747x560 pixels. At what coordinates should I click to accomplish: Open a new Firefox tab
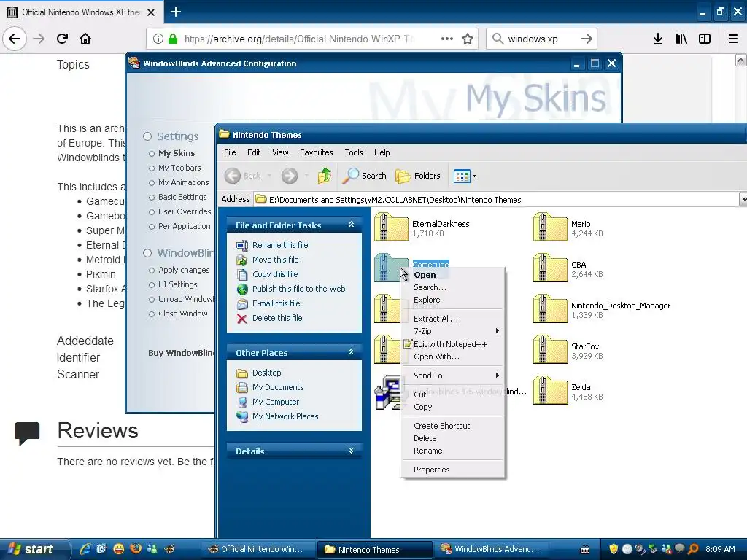[x=176, y=12]
